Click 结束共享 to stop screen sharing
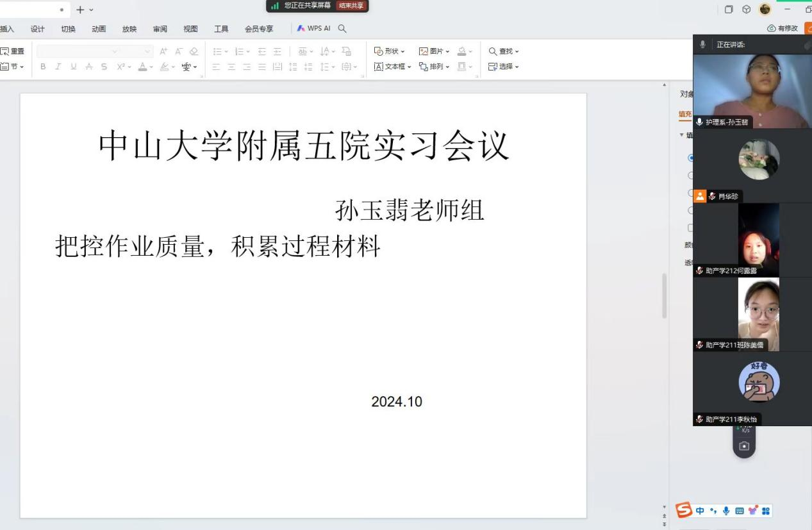Screen dimensions: 812x530 351,6
